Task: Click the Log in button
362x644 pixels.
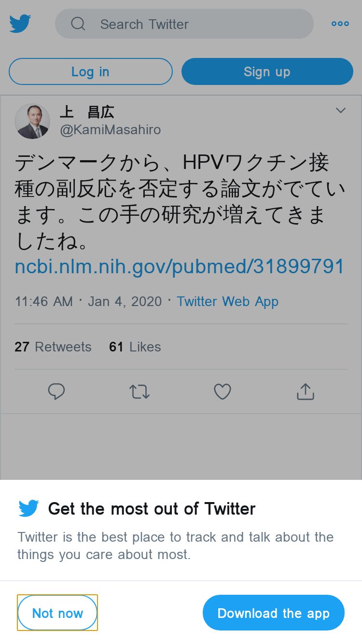Action: click(x=91, y=71)
